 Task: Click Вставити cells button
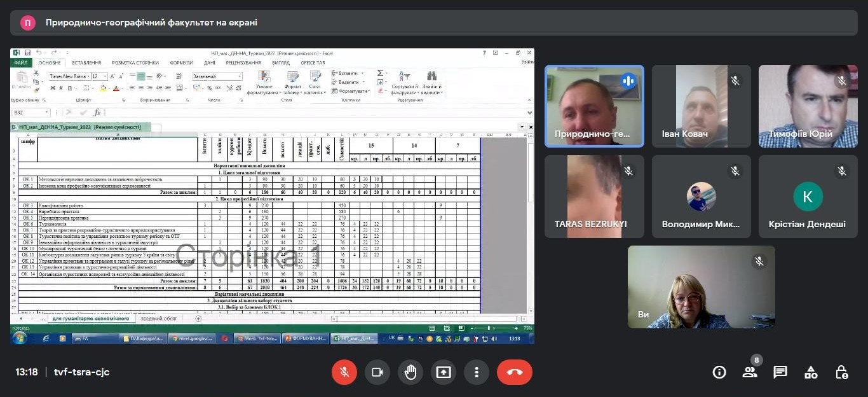(x=348, y=73)
